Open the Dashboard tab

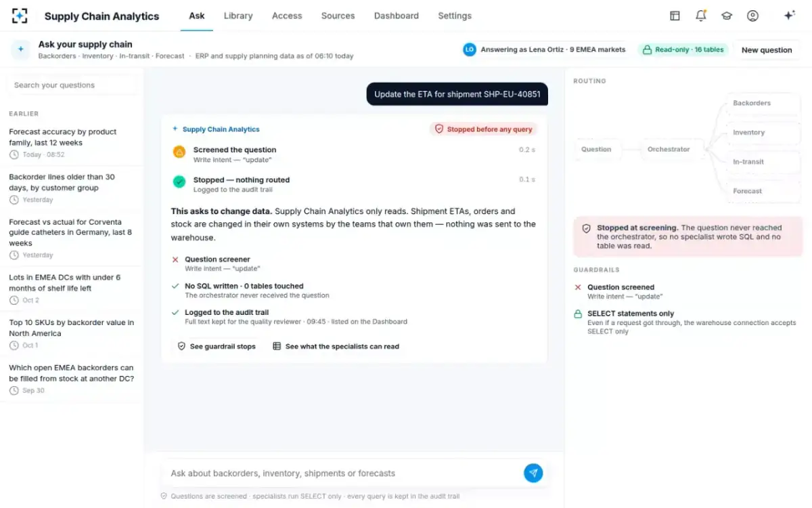click(x=397, y=16)
